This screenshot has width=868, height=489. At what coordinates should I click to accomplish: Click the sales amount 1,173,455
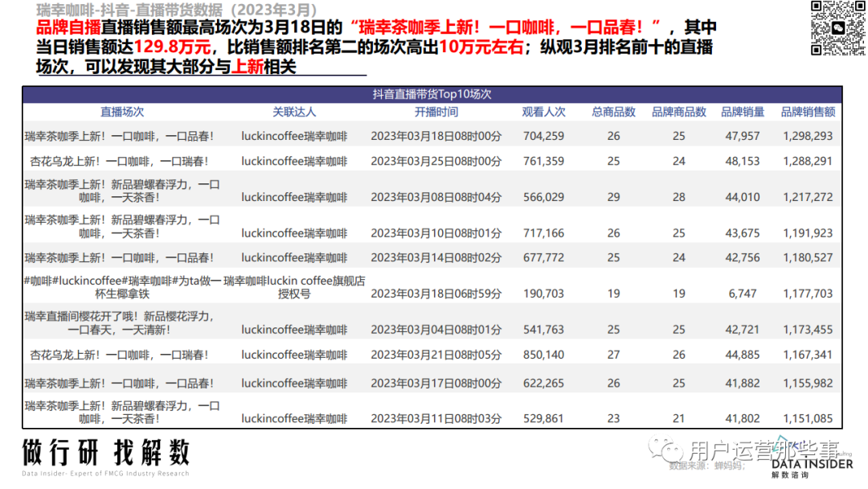(808, 330)
